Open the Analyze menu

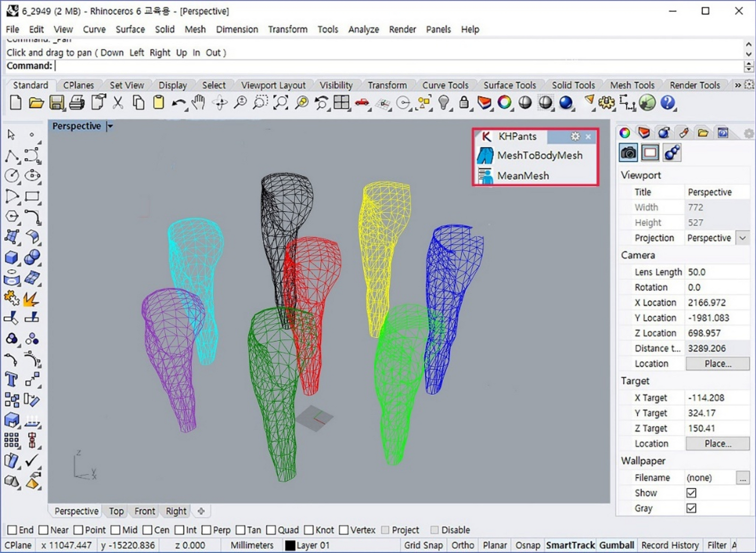coord(364,29)
